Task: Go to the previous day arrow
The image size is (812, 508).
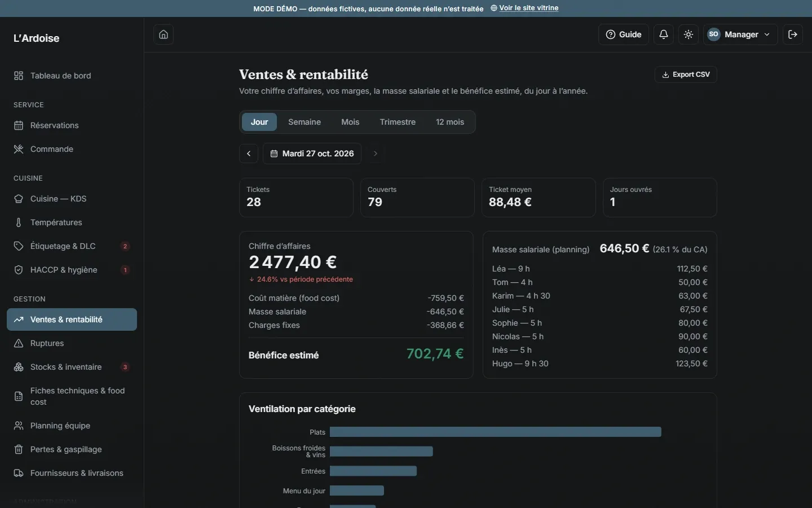Action: pyautogui.click(x=249, y=154)
